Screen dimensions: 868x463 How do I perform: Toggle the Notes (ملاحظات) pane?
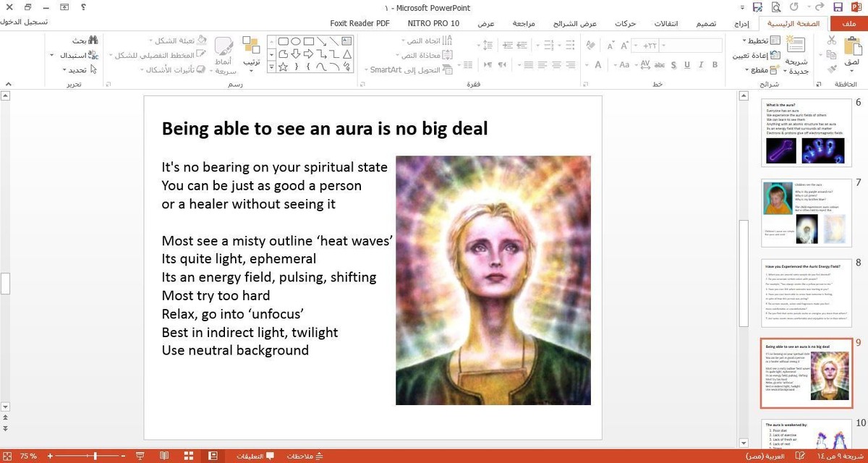pyautogui.click(x=305, y=456)
